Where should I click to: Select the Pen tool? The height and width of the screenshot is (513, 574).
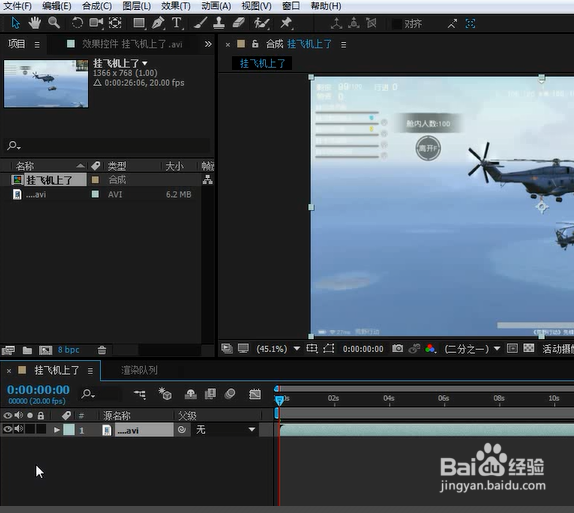pos(158,23)
